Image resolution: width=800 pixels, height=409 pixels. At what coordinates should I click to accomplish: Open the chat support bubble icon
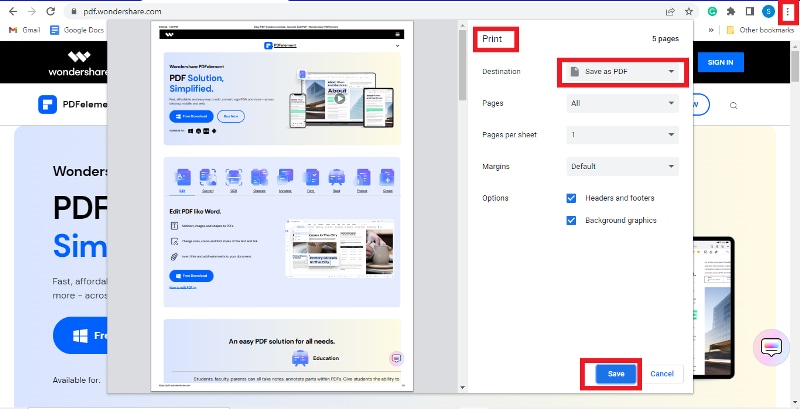click(771, 348)
